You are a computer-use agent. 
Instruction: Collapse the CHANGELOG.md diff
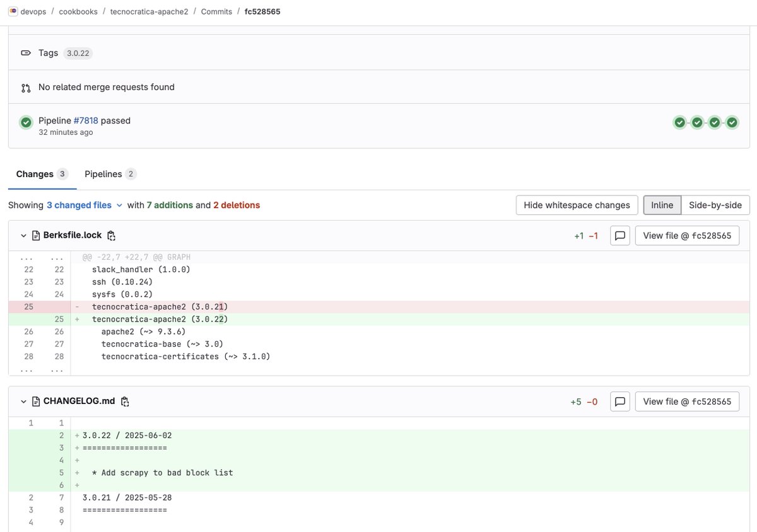coord(23,402)
